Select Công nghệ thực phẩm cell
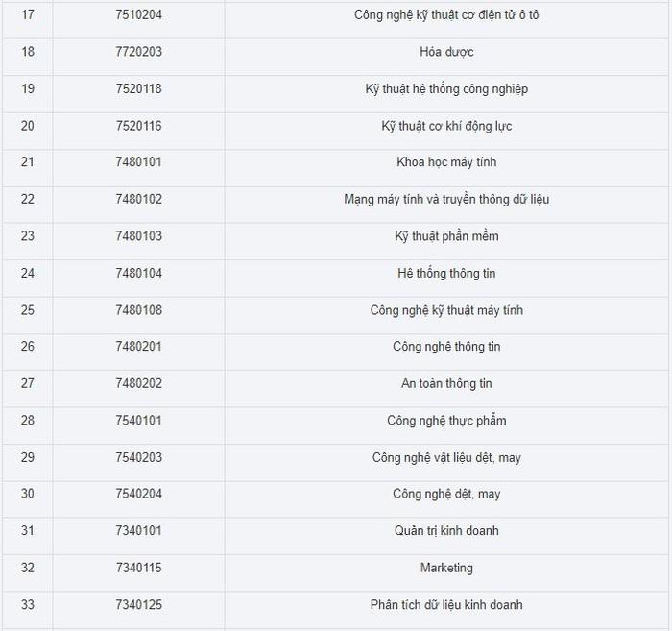Screen dimensions: 672x631 click(446, 421)
